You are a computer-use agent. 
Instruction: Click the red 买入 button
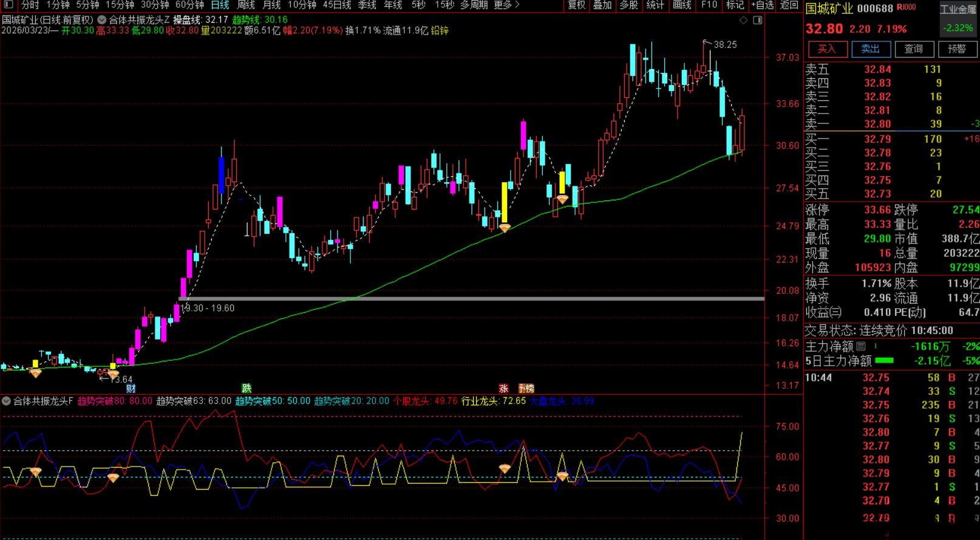point(826,49)
